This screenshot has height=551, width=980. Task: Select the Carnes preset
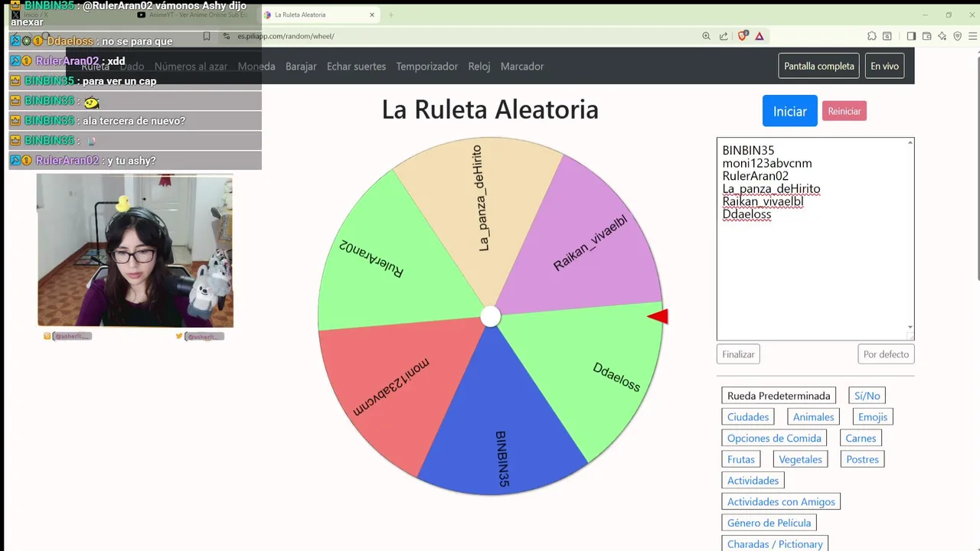(x=861, y=439)
